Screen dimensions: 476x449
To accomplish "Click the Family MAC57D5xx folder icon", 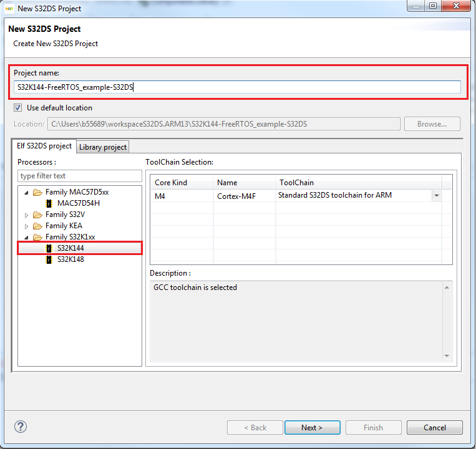I will coord(37,192).
